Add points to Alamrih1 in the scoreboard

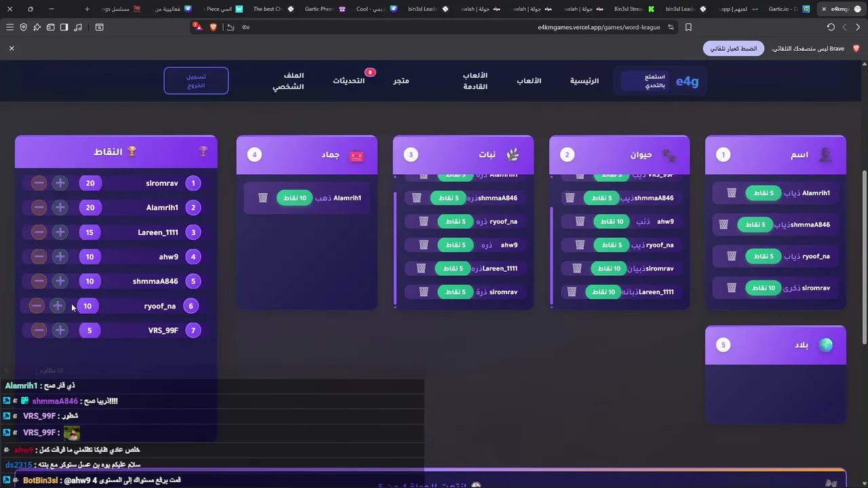60,207
